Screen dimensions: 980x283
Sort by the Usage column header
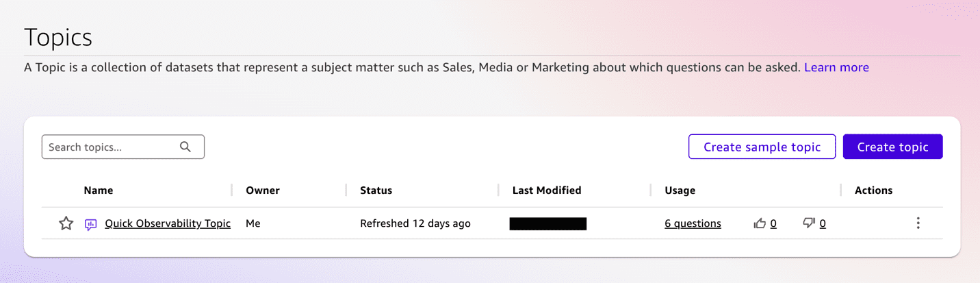[680, 190]
